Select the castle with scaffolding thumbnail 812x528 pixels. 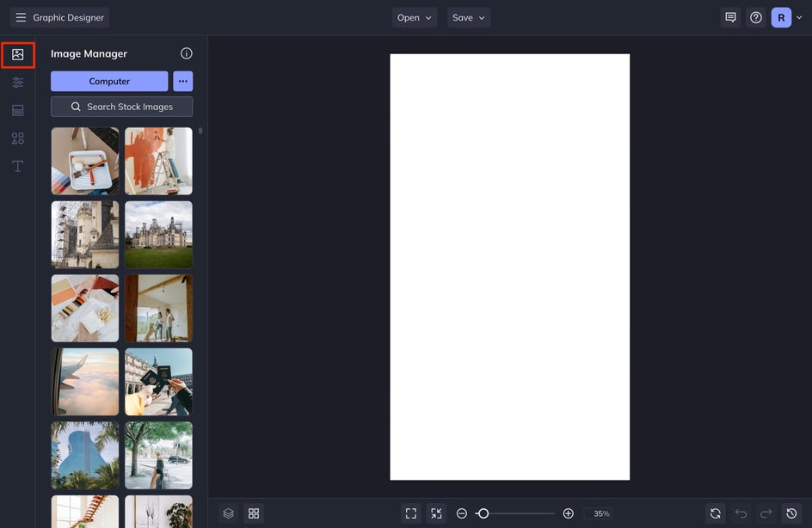85,235
